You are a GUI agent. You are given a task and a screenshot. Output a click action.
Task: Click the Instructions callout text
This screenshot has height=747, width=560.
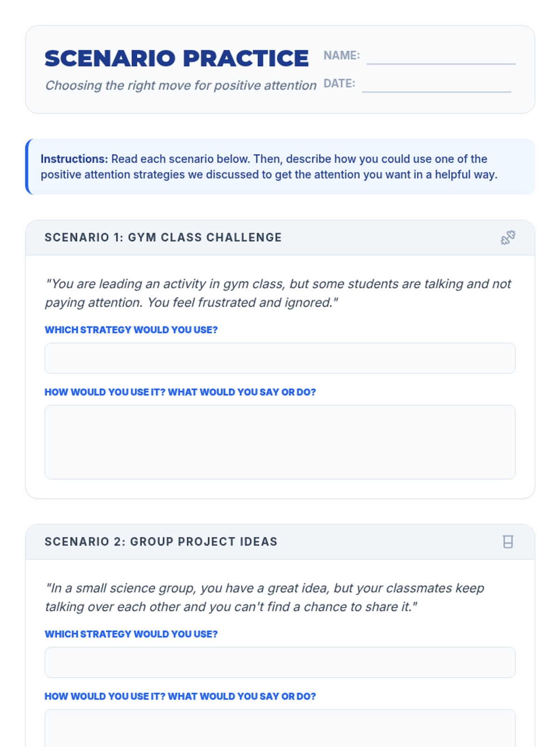tap(269, 167)
